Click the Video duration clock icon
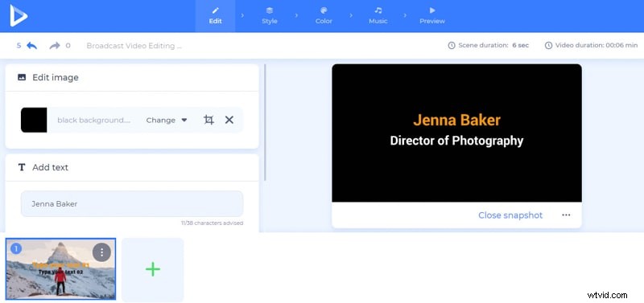This screenshot has height=303, width=644. pos(548,46)
